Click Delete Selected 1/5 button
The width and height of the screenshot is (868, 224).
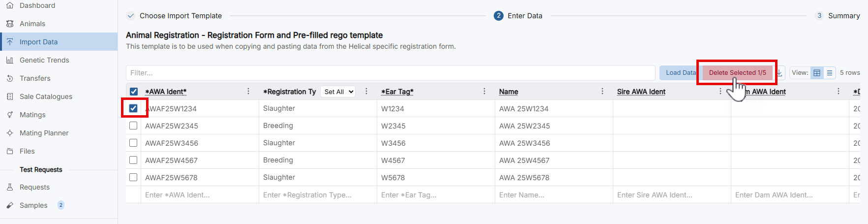(x=737, y=73)
